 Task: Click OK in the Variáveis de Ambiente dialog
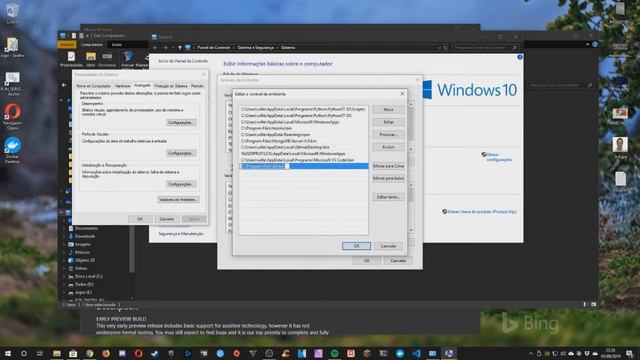[366, 260]
